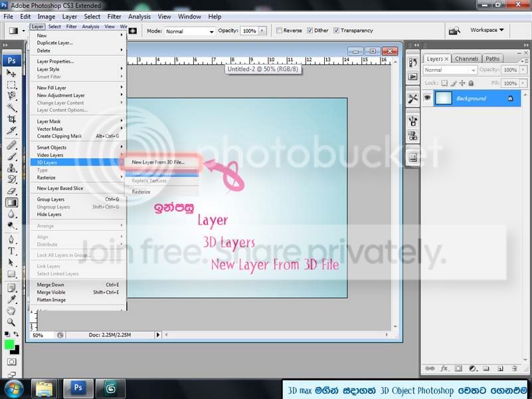Screen dimensions: 532x399
Task: Click the background color swatch
Action: pos(17,350)
